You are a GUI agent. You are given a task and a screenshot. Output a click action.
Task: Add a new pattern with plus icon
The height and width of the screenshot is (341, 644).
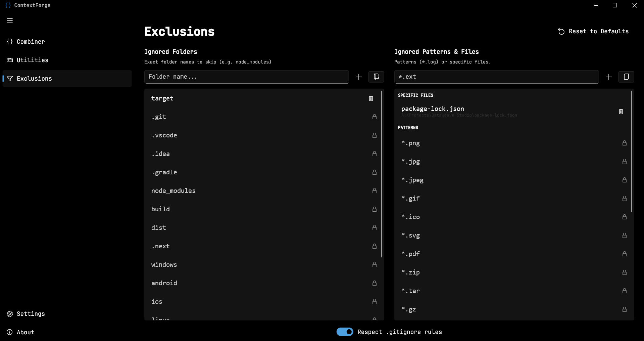tap(609, 77)
